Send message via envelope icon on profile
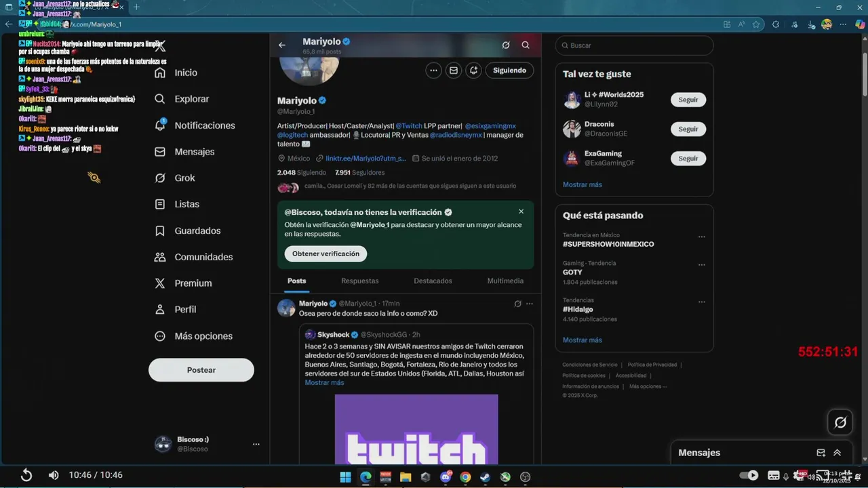 tap(454, 70)
